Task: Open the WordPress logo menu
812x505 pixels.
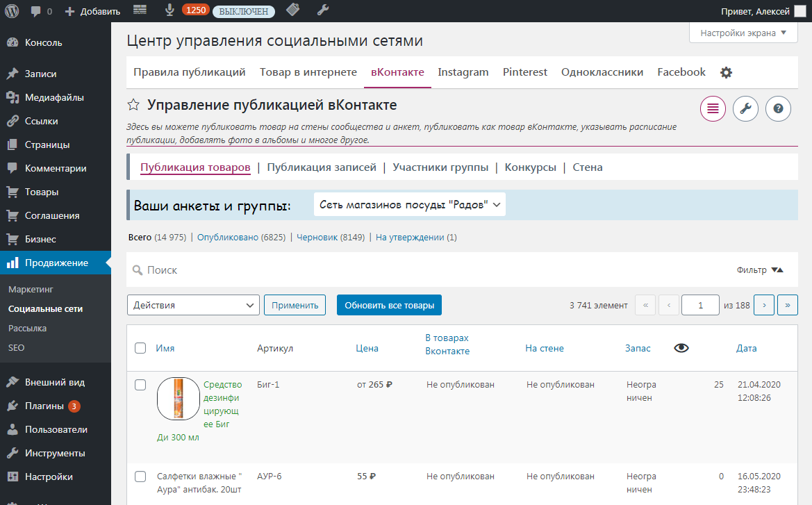Action: click(x=12, y=11)
